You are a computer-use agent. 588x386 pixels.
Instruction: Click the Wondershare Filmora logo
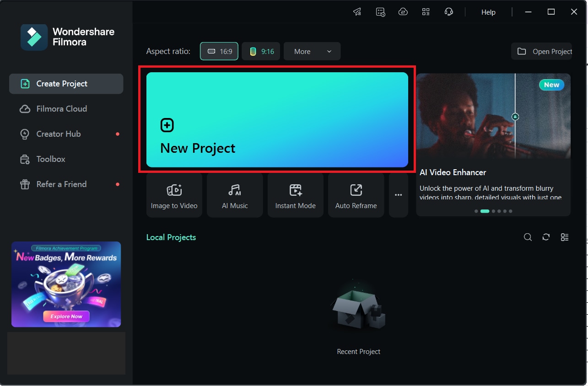68,37
